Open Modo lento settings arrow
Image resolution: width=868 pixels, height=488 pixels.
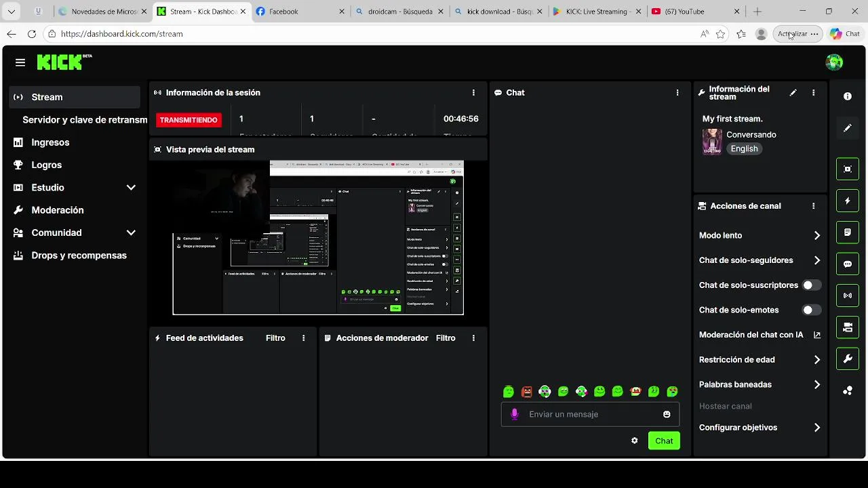(x=816, y=236)
